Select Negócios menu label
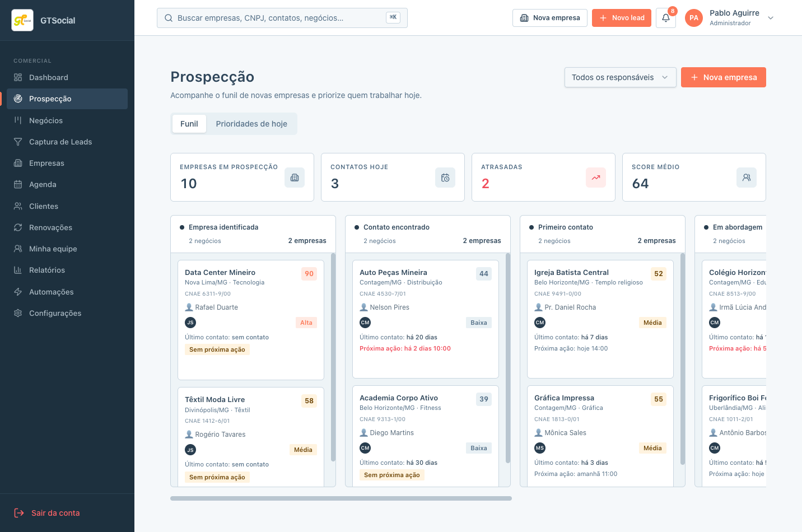 click(x=46, y=120)
